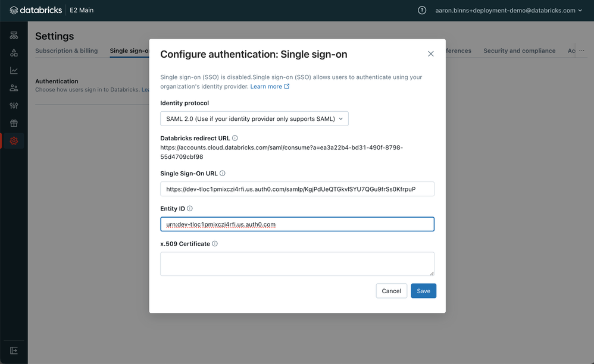Click the x.509 Certificate text area

click(x=297, y=263)
